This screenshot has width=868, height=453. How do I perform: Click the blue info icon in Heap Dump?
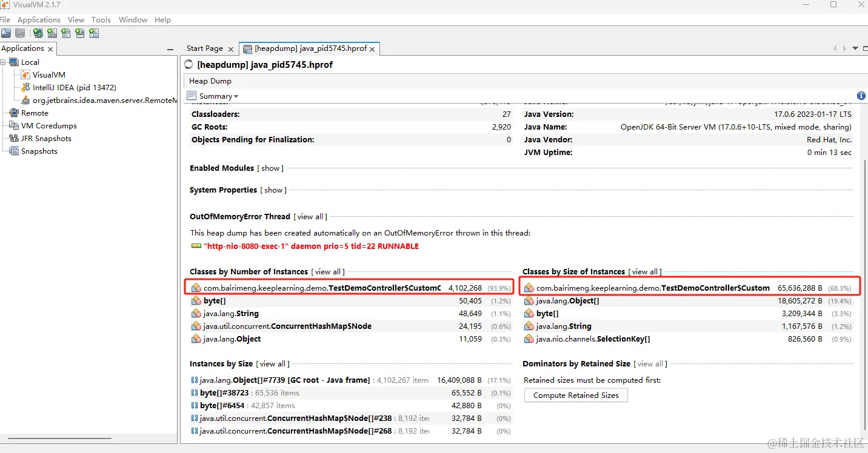tap(861, 96)
